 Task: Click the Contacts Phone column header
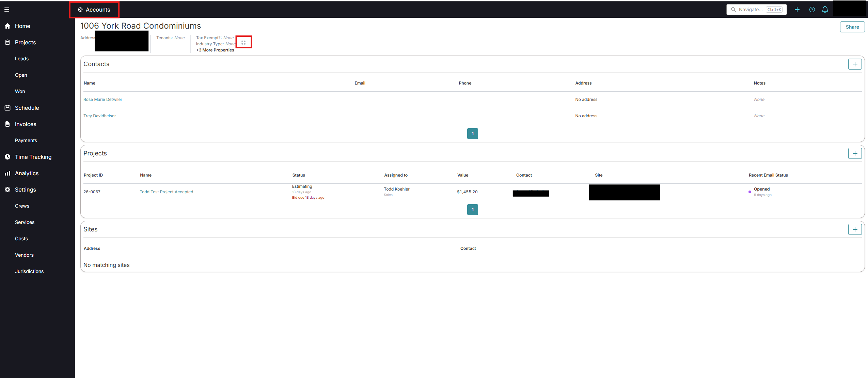pos(465,83)
